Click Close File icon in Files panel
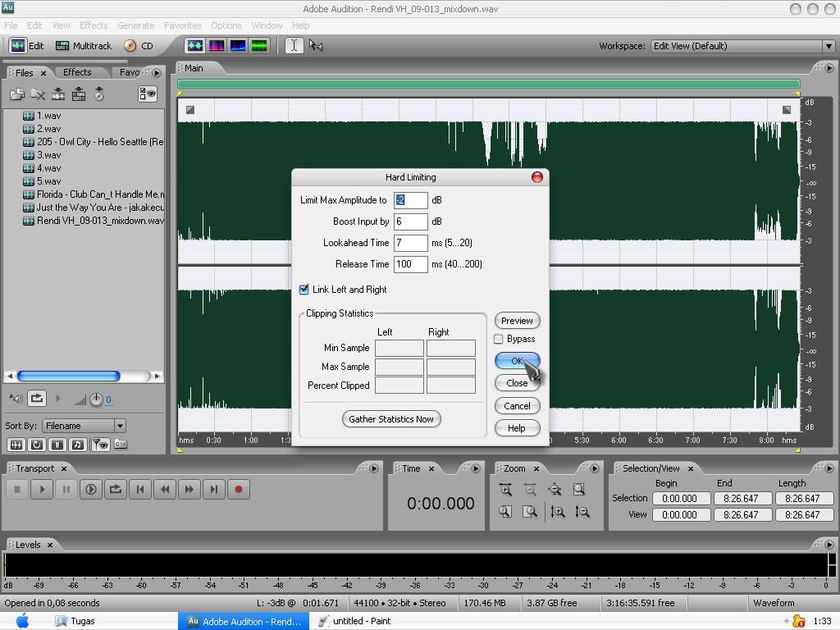840x630 pixels. 38,94
